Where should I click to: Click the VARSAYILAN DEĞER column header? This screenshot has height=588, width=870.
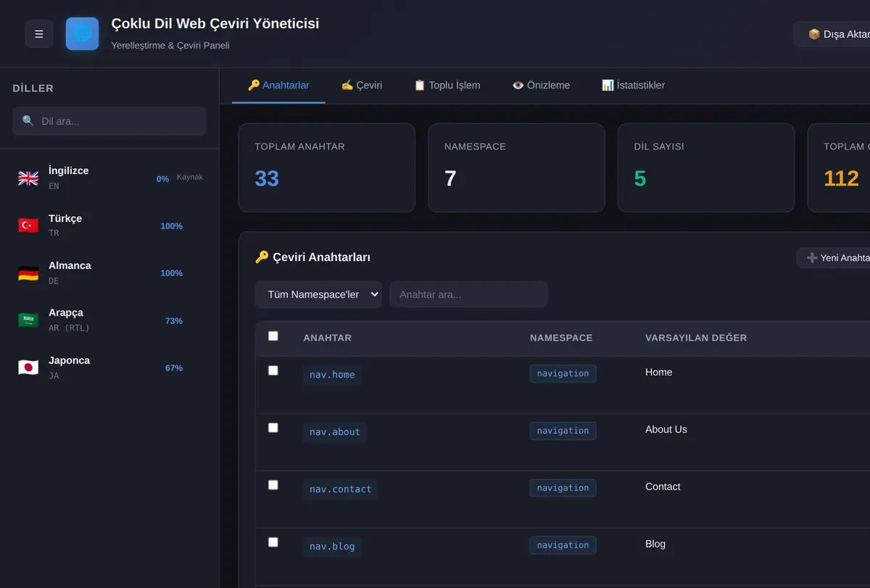click(696, 338)
